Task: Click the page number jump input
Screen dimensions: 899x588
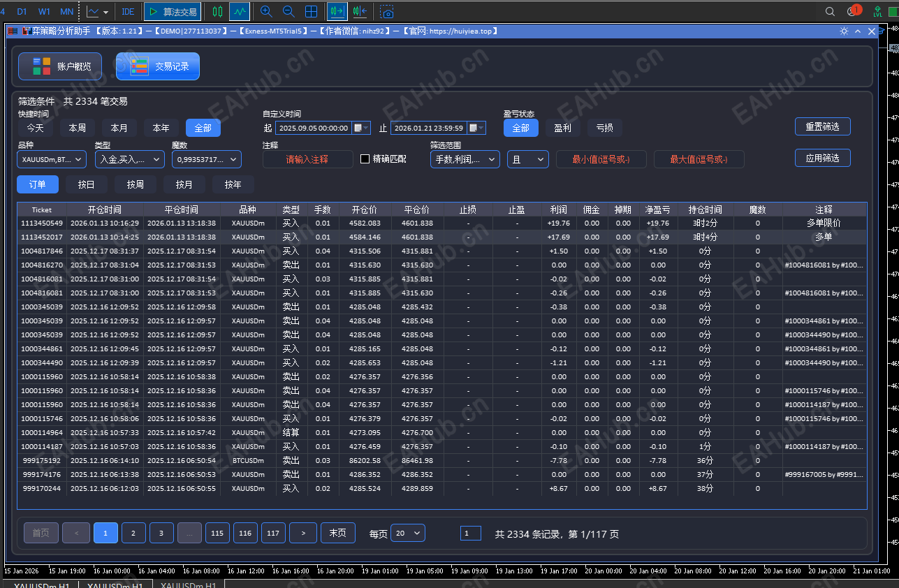Action: pyautogui.click(x=471, y=534)
